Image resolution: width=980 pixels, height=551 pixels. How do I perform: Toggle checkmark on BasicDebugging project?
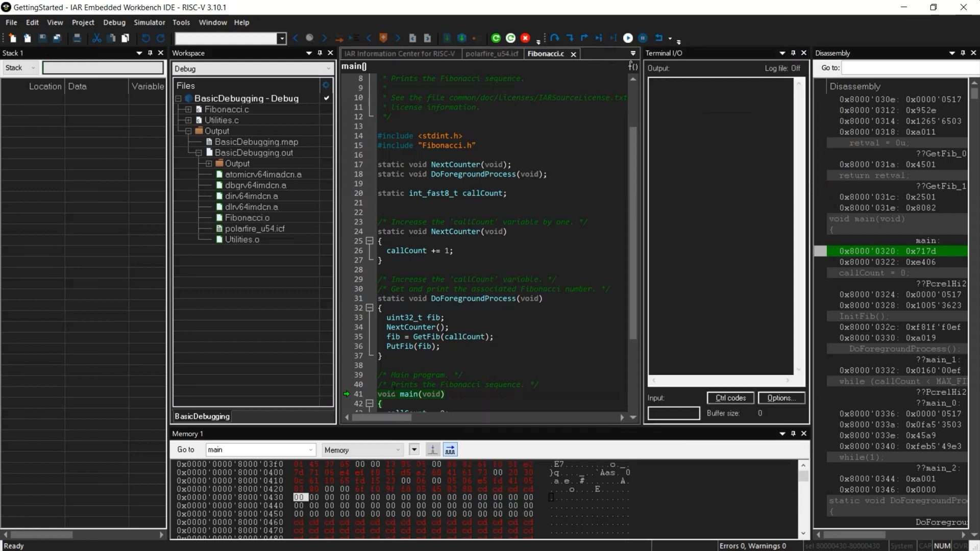point(327,98)
